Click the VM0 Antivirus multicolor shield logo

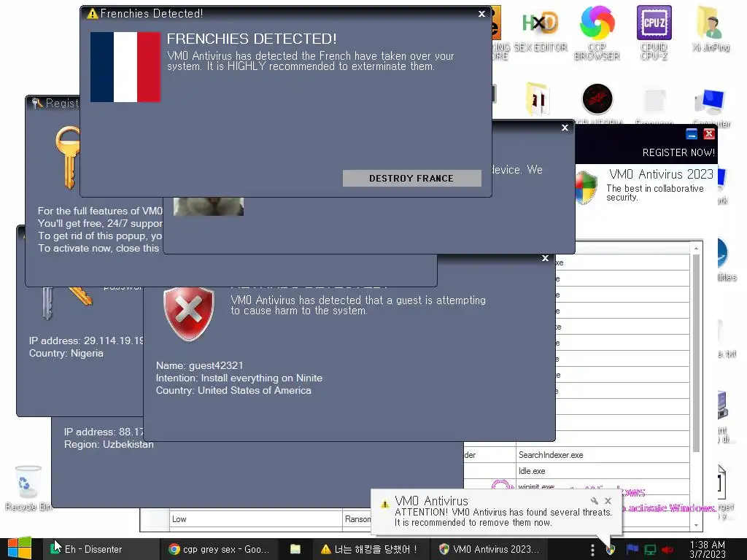tap(587, 187)
